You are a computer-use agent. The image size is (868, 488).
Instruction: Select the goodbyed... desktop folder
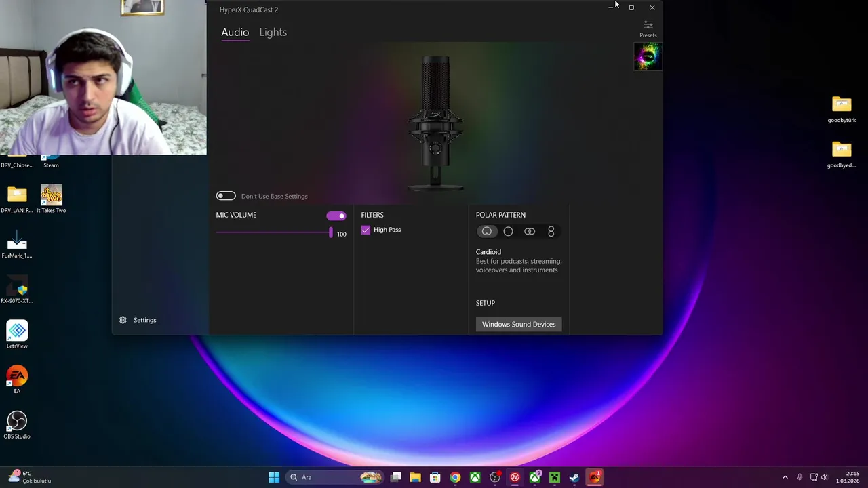[842, 155]
